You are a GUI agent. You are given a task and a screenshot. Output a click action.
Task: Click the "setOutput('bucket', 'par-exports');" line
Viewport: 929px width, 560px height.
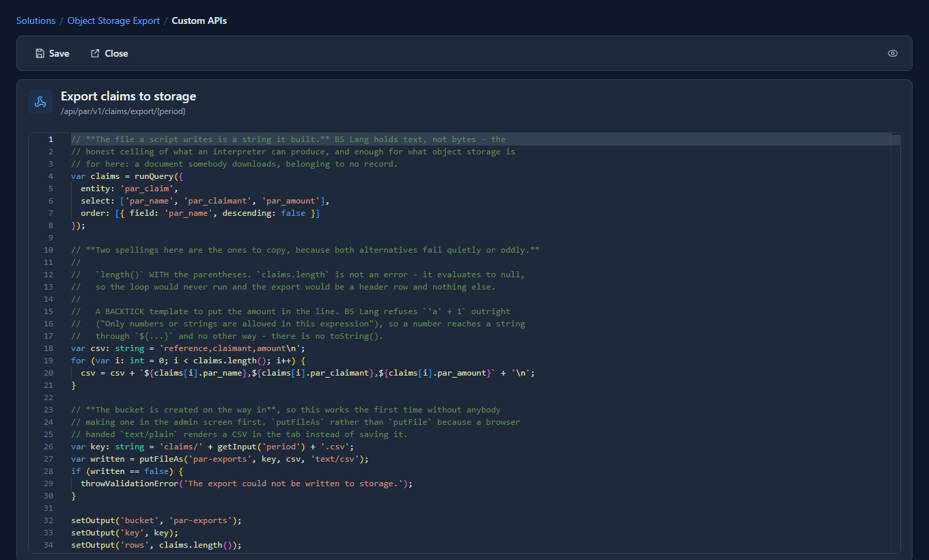pos(156,520)
